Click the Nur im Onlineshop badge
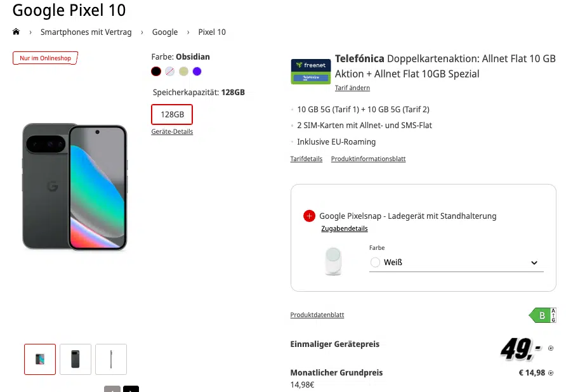Image resolution: width=566 pixels, height=392 pixels. [44, 58]
